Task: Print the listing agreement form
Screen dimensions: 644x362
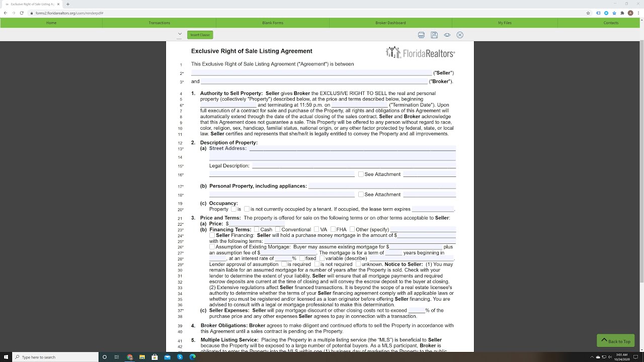Action: click(x=421, y=35)
